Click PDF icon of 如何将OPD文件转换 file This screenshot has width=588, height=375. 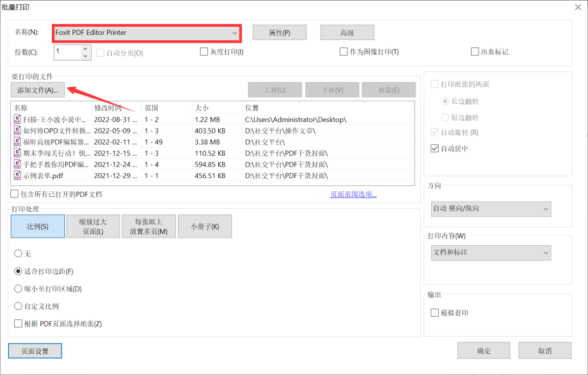[17, 131]
